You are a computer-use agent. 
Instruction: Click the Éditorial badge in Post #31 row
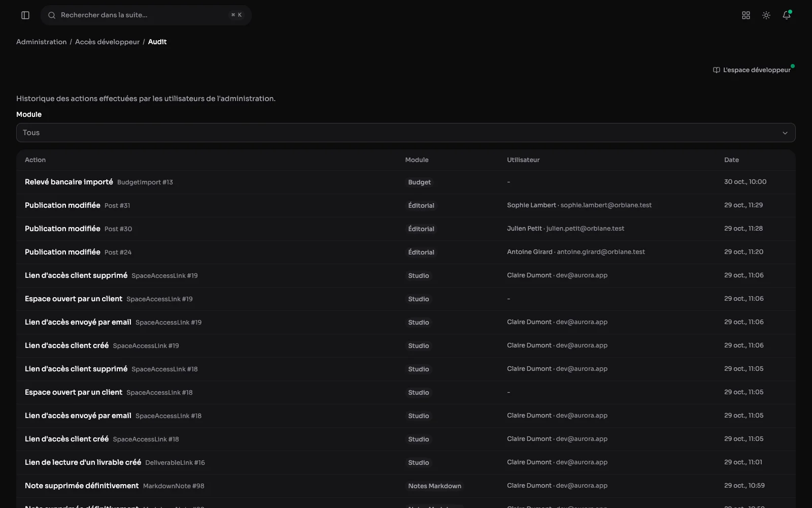(x=421, y=205)
